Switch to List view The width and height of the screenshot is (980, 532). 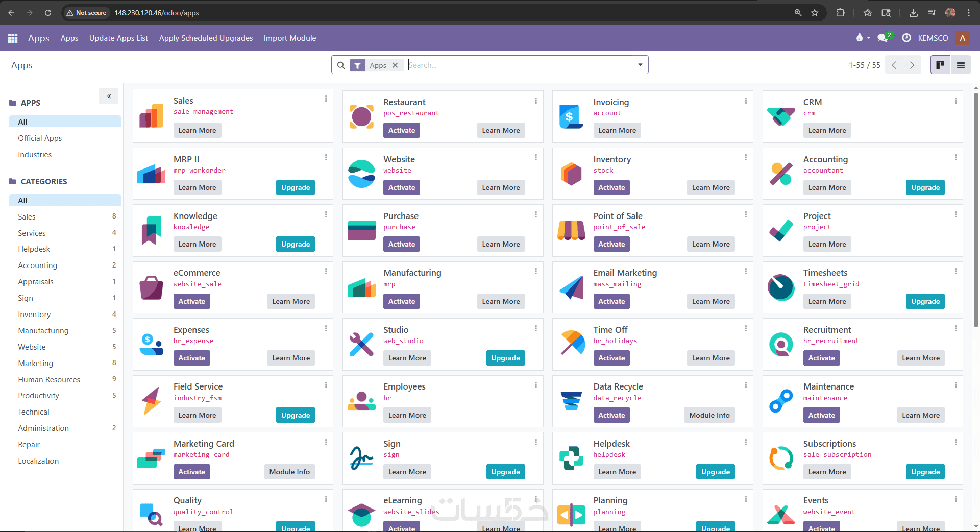[x=961, y=65]
